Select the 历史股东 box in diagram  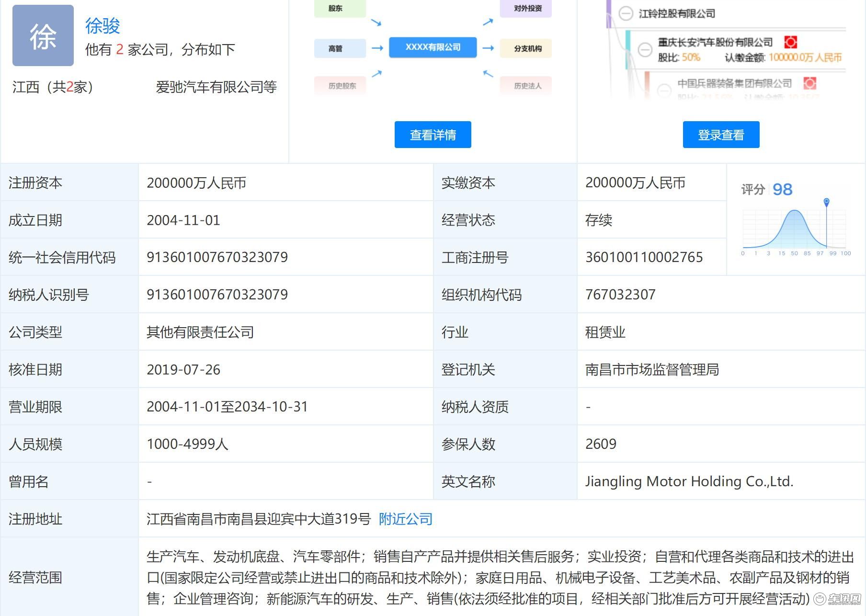point(340,86)
